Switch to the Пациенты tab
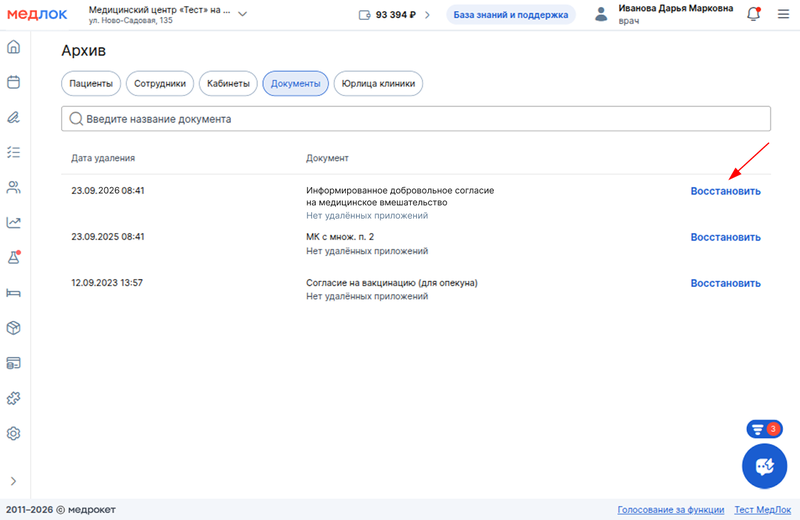Viewport: 800px width, 520px height. [x=91, y=84]
